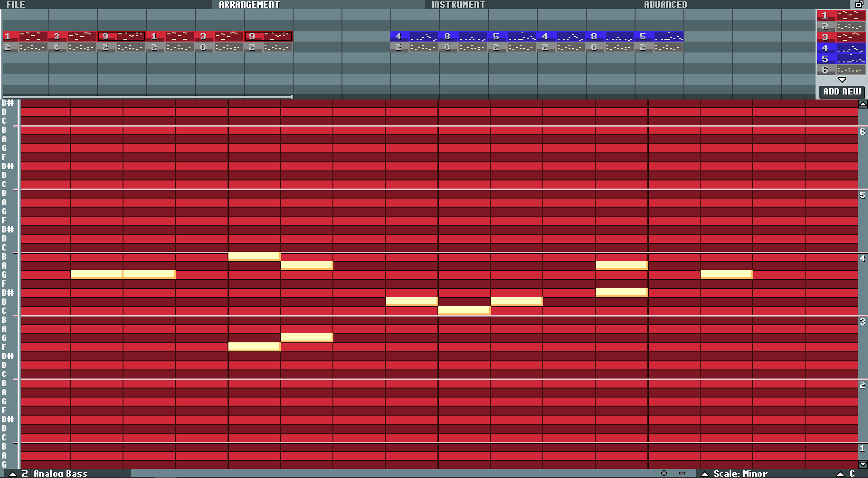Click the ADD NEW pattern button
Screen dimensions: 868x478
point(842,91)
